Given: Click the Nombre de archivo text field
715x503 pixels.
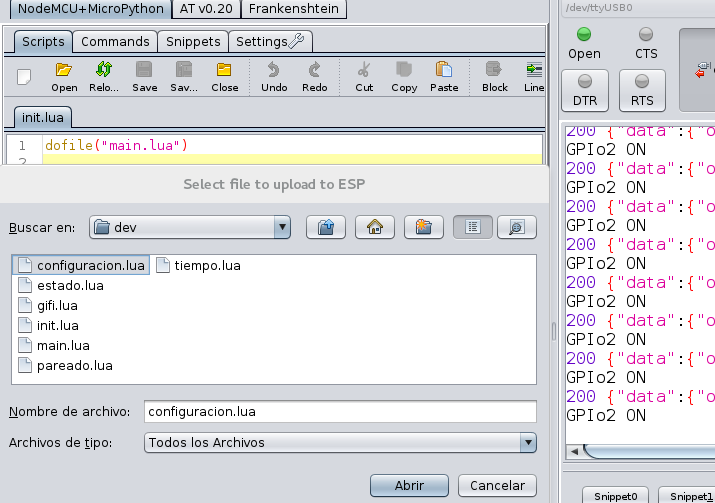Looking at the screenshot, I should click(340, 412).
